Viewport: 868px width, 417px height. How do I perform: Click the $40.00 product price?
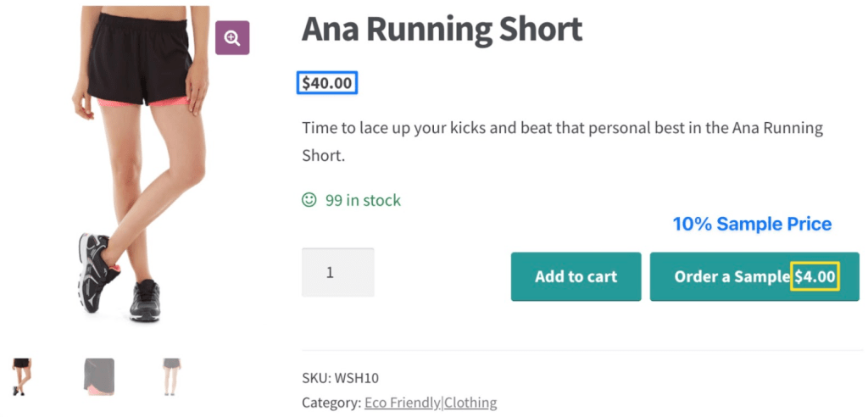tap(327, 83)
